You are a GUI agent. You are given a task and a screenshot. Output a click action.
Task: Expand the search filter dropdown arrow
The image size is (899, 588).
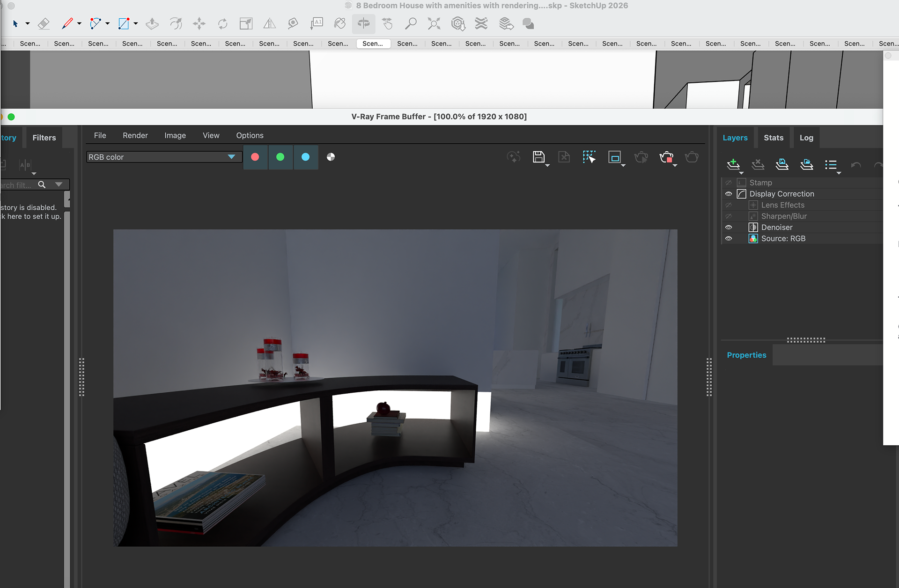[59, 184]
